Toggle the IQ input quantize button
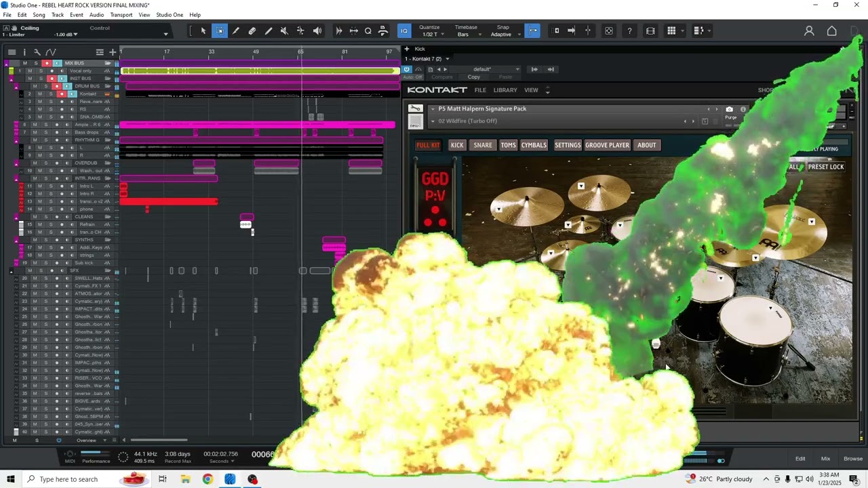Image resolution: width=868 pixels, height=488 pixels. [404, 30]
